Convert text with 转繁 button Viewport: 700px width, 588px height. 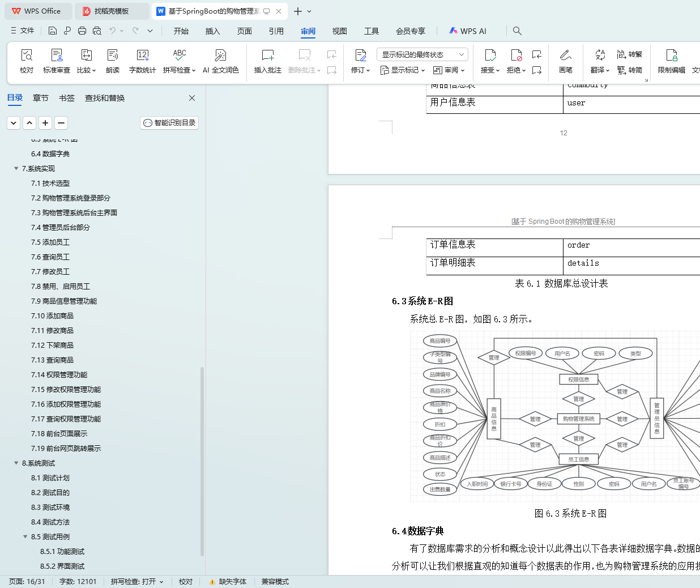coord(630,54)
